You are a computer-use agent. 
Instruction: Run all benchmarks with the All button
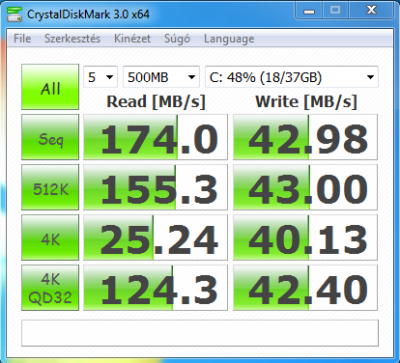coord(50,87)
